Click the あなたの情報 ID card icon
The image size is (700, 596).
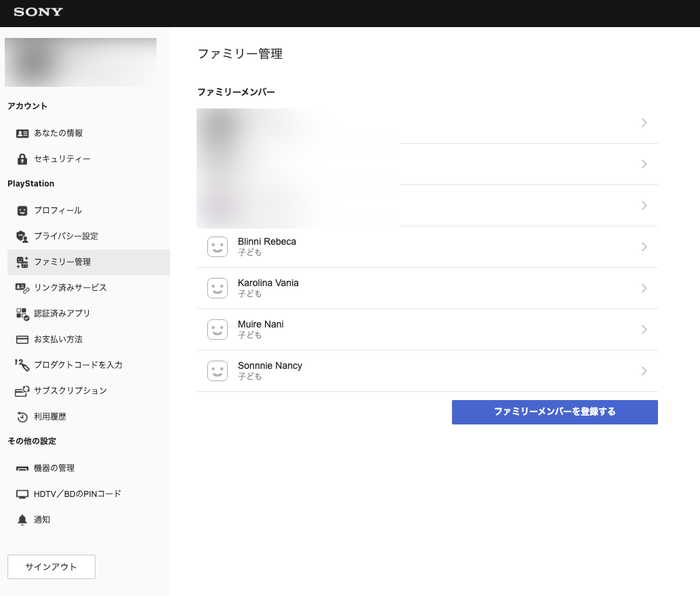pyautogui.click(x=22, y=134)
